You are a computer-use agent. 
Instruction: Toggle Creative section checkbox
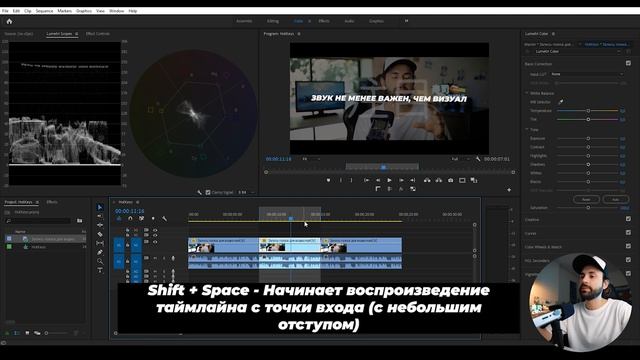(628, 219)
